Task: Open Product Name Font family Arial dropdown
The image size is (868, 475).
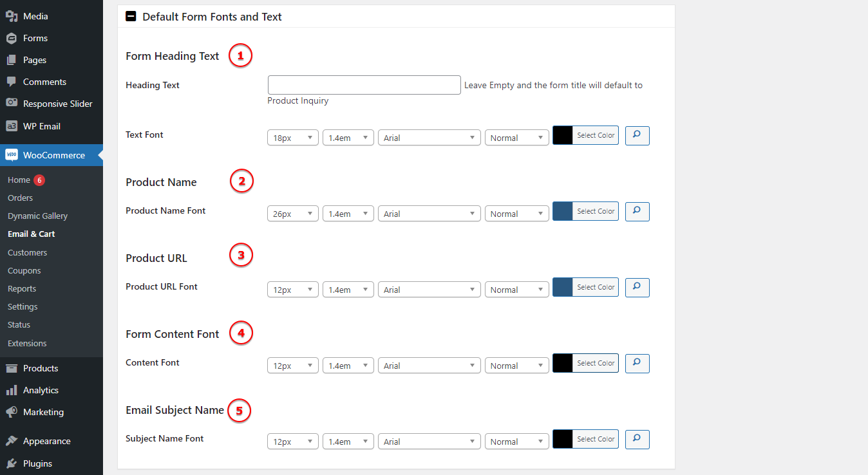Action: coord(429,214)
